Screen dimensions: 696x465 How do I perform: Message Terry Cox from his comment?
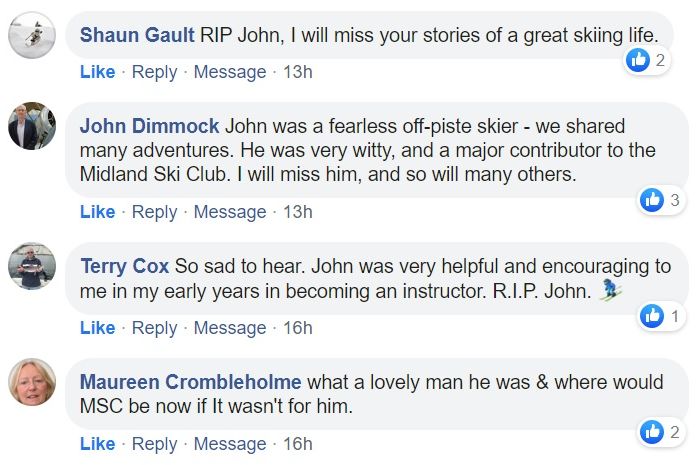click(230, 328)
